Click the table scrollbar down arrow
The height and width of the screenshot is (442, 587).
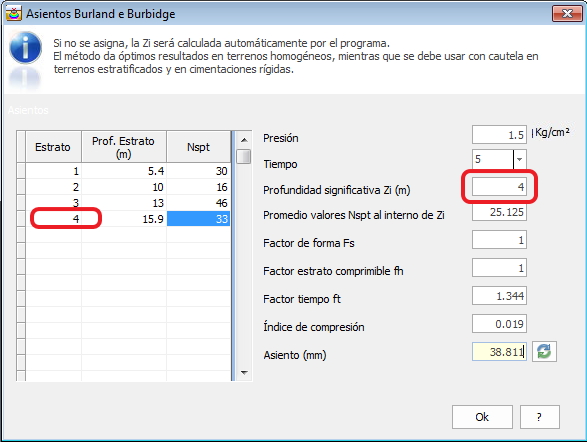coord(244,372)
